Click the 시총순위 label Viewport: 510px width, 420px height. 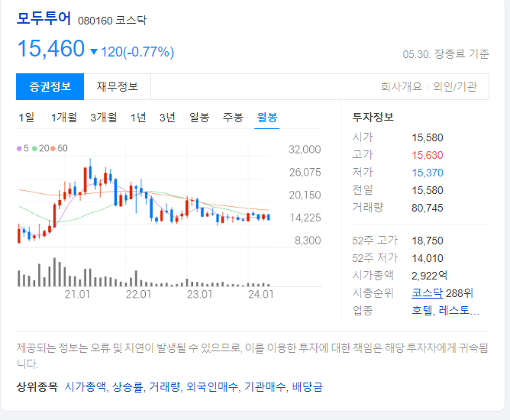(x=373, y=293)
